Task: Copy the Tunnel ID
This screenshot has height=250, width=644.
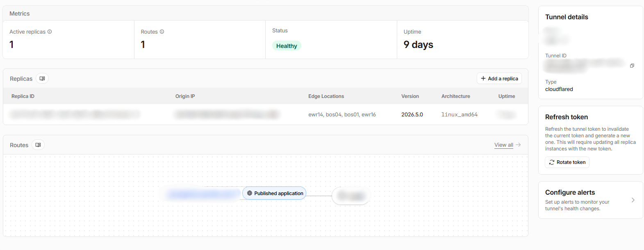Action: (632, 66)
